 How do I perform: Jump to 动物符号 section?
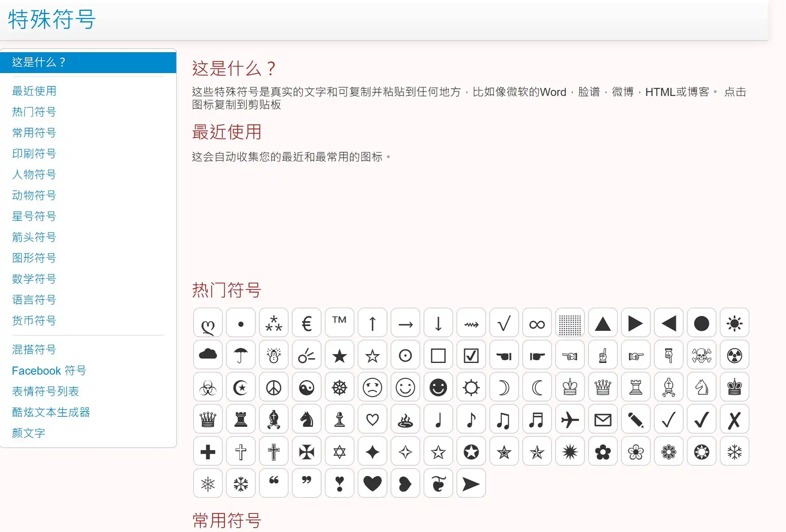(34, 196)
